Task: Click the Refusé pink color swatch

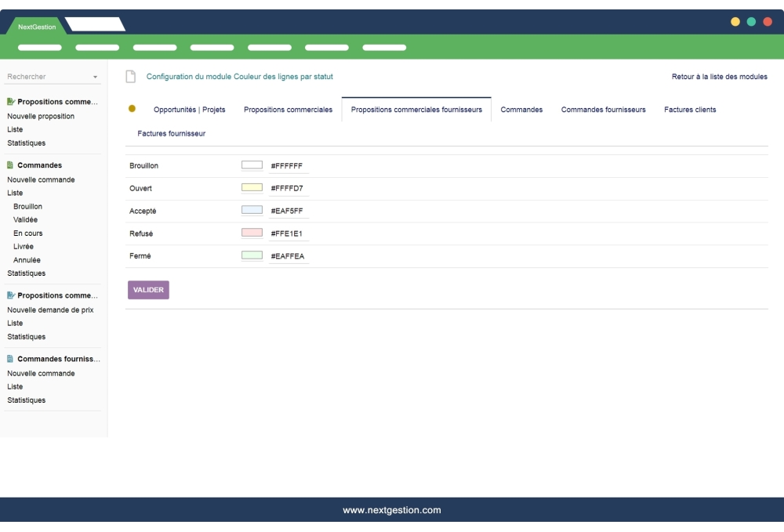Action: 252,233
